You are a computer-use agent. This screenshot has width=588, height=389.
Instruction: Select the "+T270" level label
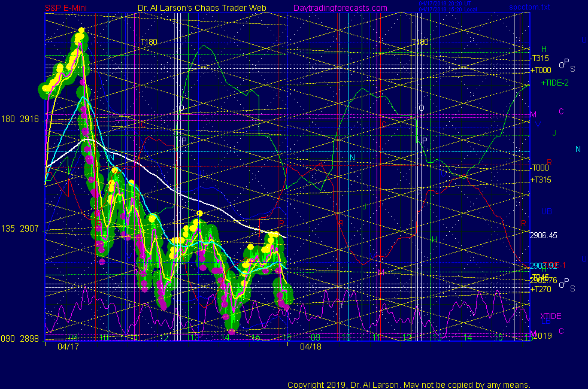pos(541,289)
